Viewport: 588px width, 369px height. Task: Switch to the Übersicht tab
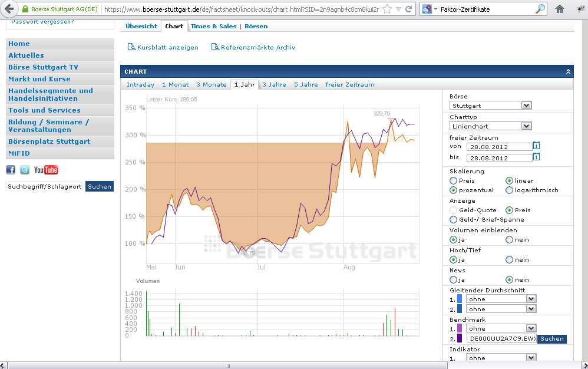coord(141,27)
